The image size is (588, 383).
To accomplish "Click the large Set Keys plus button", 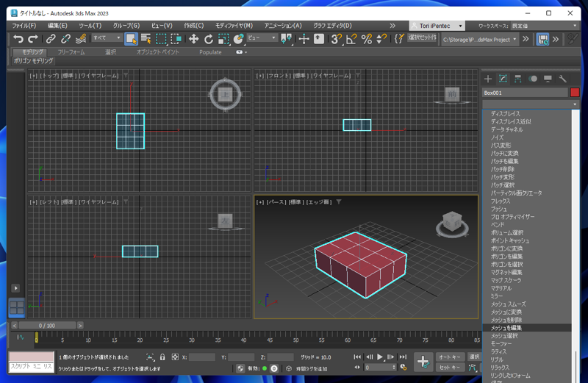I will pyautogui.click(x=423, y=362).
